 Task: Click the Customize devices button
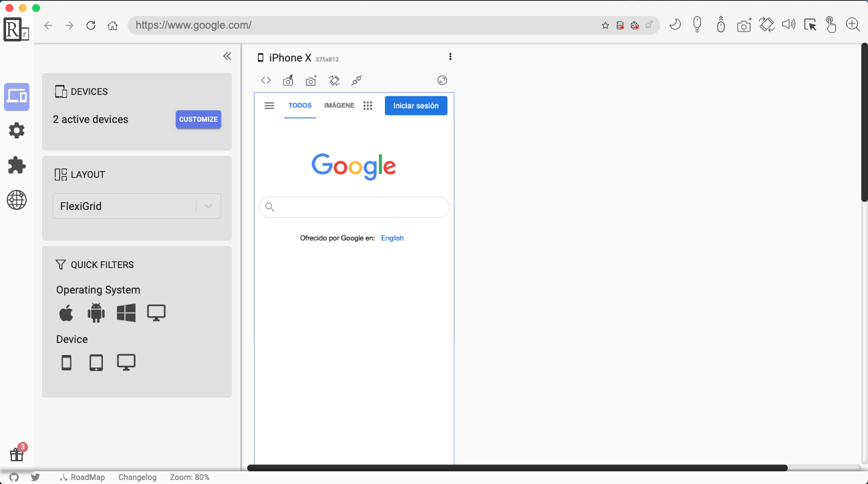[x=198, y=120]
